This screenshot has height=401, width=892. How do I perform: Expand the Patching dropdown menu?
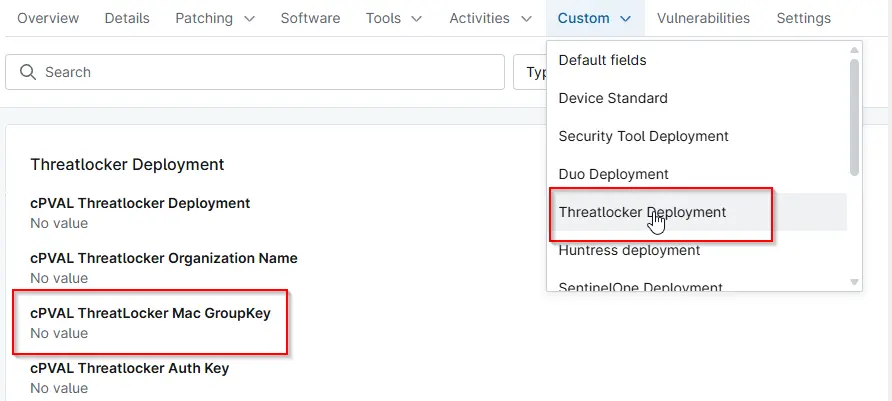tap(215, 18)
